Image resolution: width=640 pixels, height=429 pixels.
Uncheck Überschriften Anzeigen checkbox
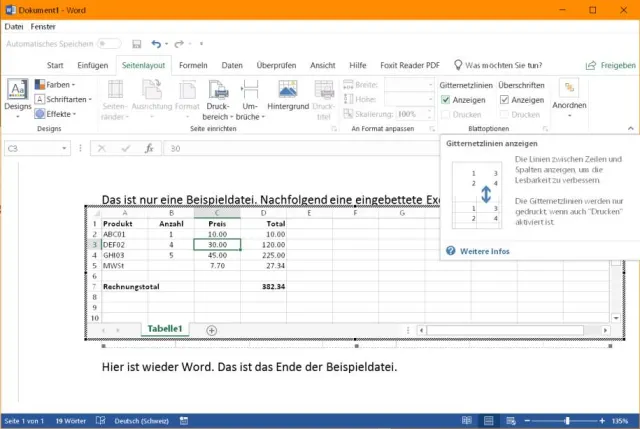click(x=504, y=100)
